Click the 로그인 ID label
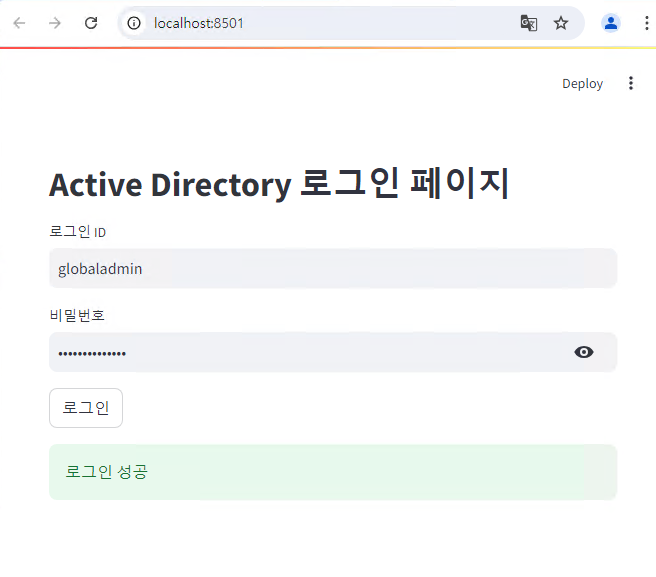 (x=77, y=231)
